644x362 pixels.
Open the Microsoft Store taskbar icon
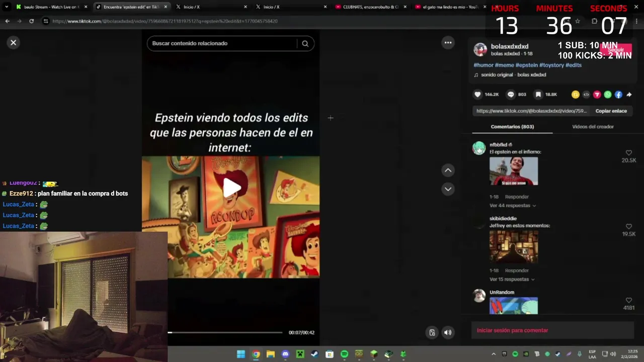click(x=330, y=354)
